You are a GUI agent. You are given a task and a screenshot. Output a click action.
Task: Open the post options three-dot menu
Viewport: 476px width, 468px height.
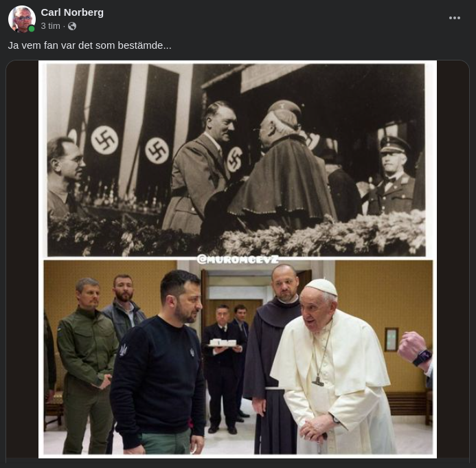tap(455, 19)
